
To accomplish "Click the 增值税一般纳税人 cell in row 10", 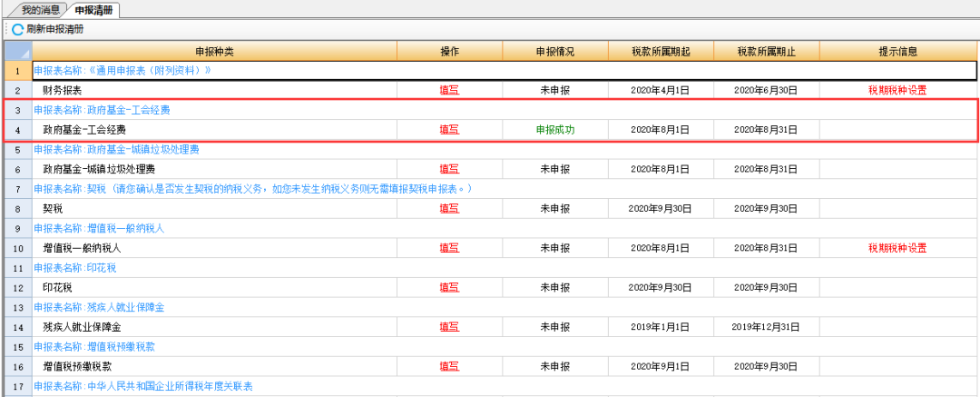I will coord(214,249).
